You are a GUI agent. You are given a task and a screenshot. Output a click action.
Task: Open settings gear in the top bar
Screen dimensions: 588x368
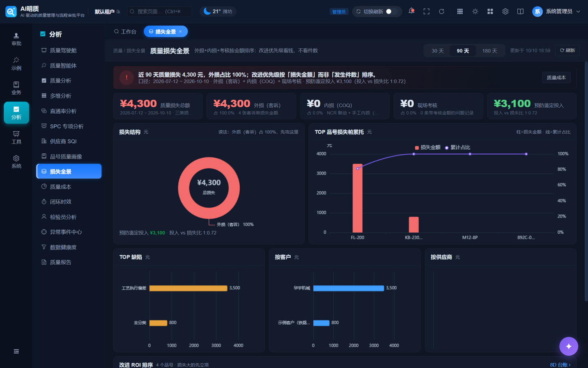click(505, 11)
